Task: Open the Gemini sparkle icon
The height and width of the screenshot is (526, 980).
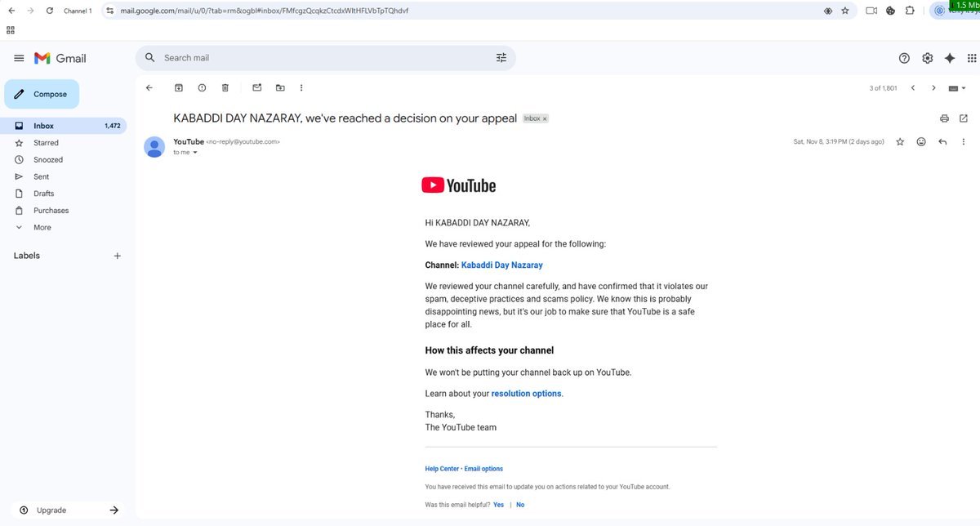Action: click(950, 58)
